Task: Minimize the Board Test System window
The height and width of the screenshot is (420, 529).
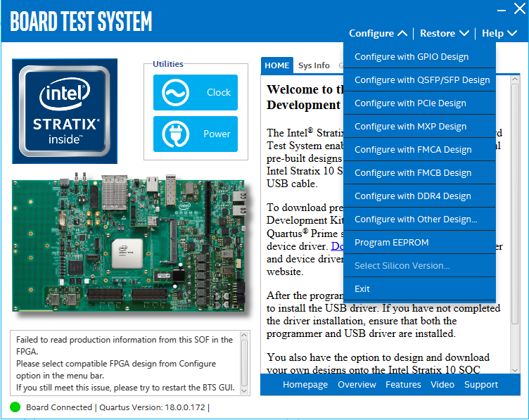Action: pos(502,10)
